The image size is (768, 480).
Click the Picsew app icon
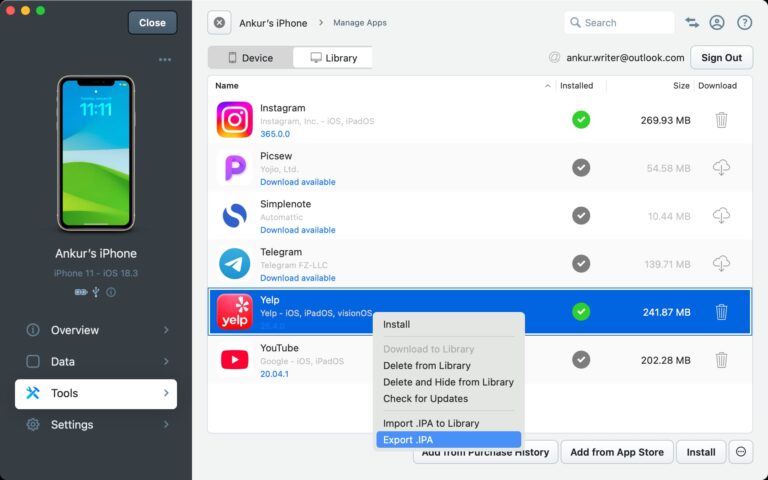tap(235, 168)
